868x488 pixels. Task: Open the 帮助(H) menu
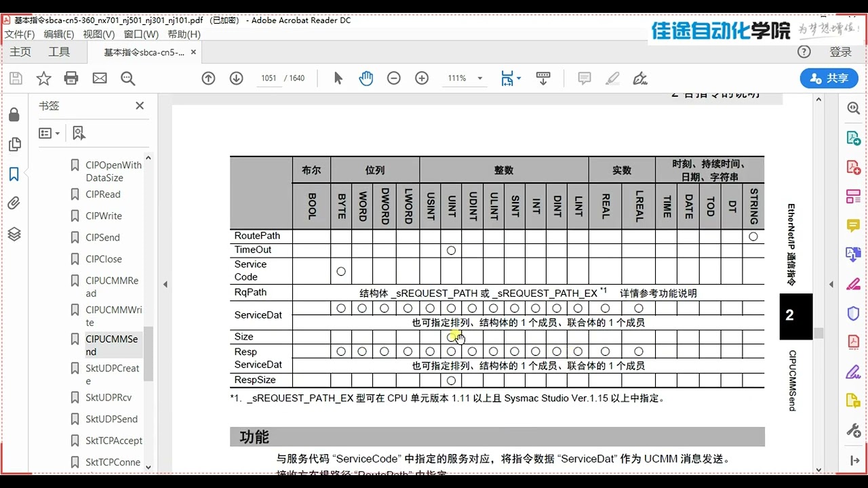184,34
